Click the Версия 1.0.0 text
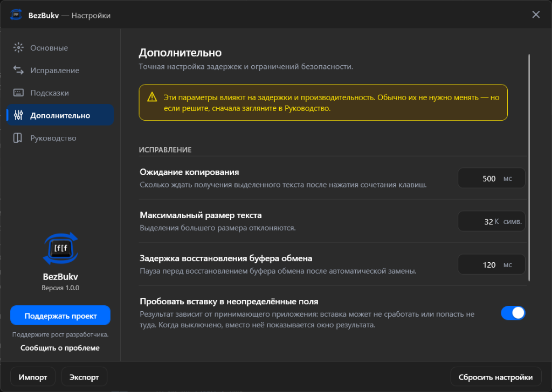 (60, 288)
